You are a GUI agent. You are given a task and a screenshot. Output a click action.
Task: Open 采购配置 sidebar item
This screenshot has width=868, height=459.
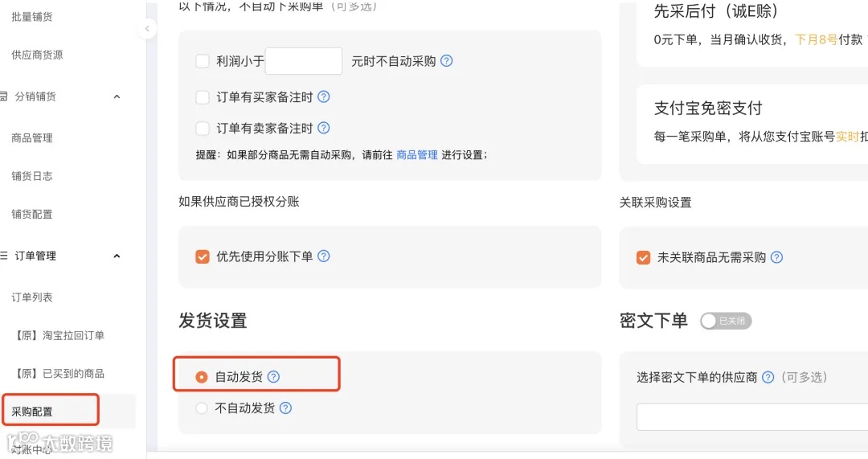point(32,412)
